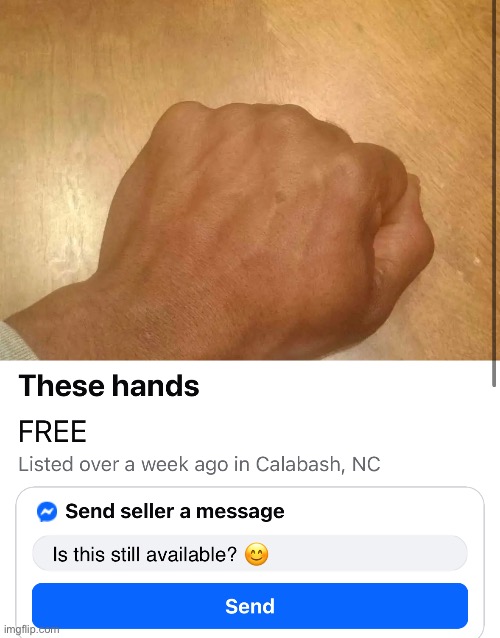The height and width of the screenshot is (638, 500).
Task: Click the 'Calabash, NC' location text
Action: [x=318, y=464]
